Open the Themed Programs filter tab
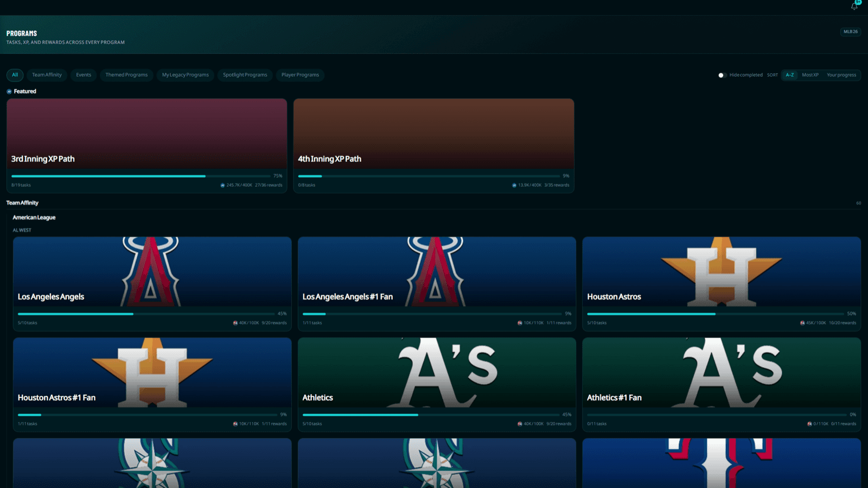Image resolution: width=868 pixels, height=488 pixels. click(126, 75)
